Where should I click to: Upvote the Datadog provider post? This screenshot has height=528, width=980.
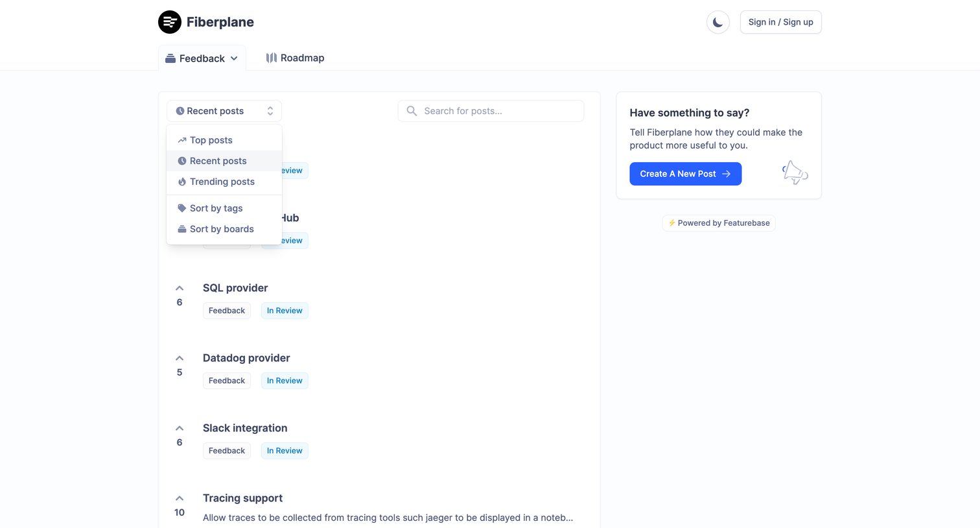coord(180,358)
